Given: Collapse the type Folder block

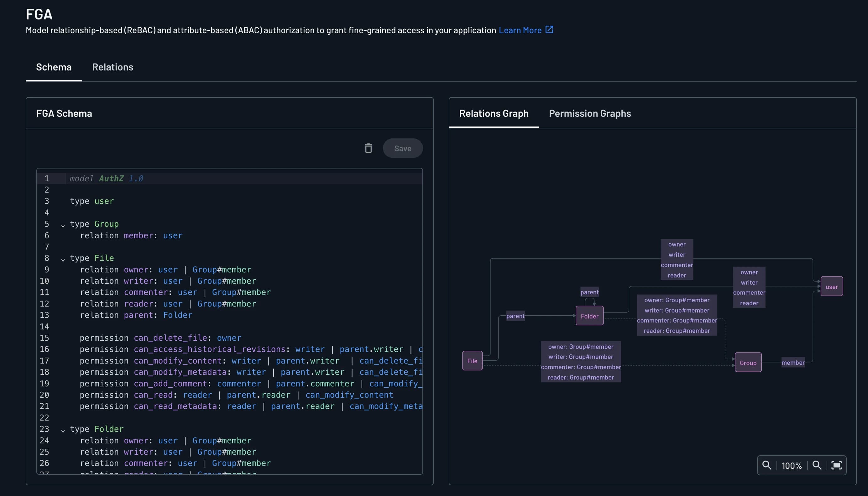Looking at the screenshot, I should click(63, 430).
